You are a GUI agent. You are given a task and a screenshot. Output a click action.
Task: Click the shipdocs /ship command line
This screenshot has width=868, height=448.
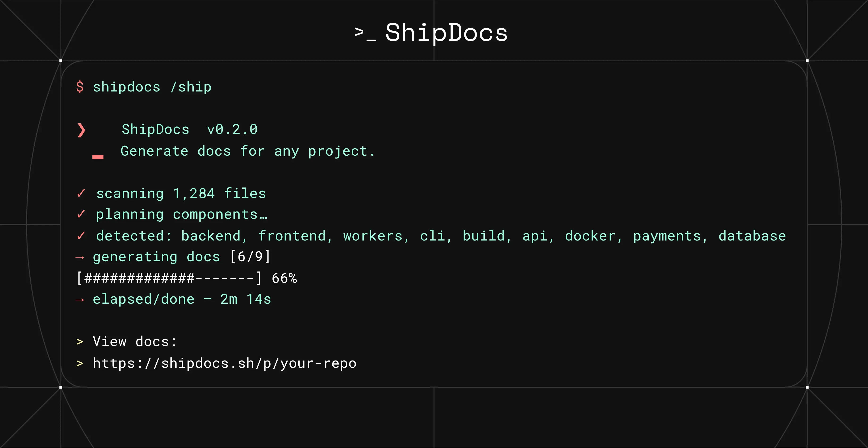pos(152,87)
